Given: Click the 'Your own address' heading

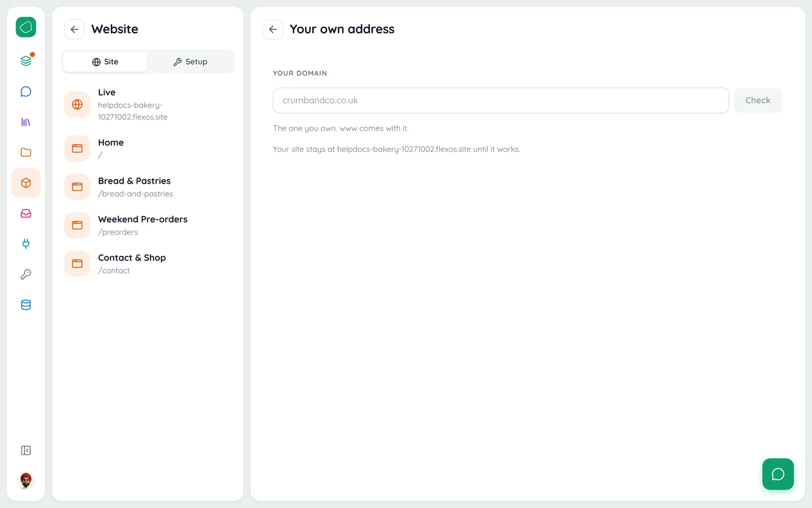Looking at the screenshot, I should [342, 29].
